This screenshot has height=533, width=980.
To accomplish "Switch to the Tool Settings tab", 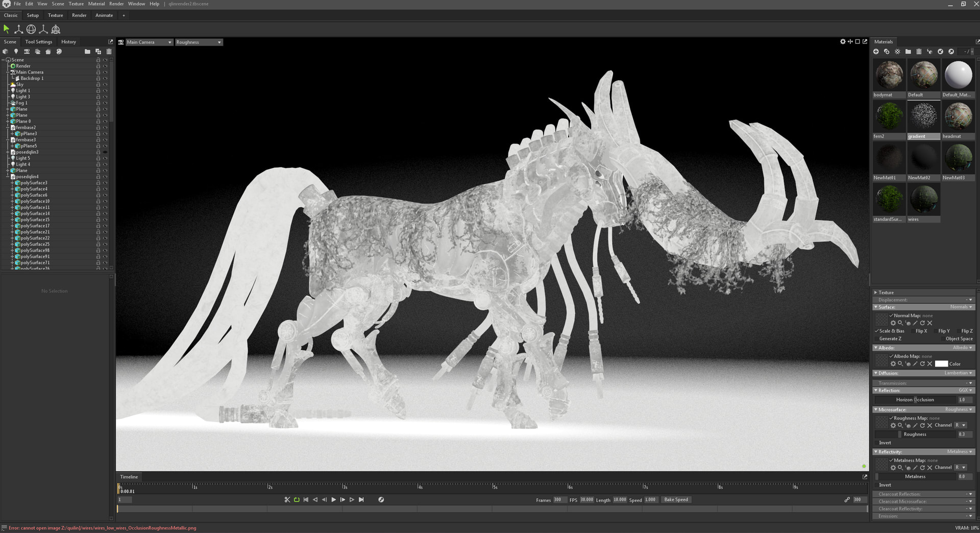I will (38, 42).
